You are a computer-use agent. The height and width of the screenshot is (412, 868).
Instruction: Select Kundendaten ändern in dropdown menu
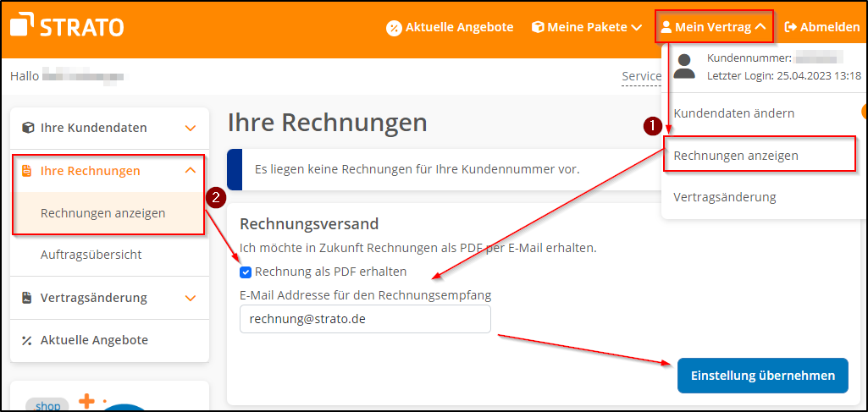click(733, 113)
